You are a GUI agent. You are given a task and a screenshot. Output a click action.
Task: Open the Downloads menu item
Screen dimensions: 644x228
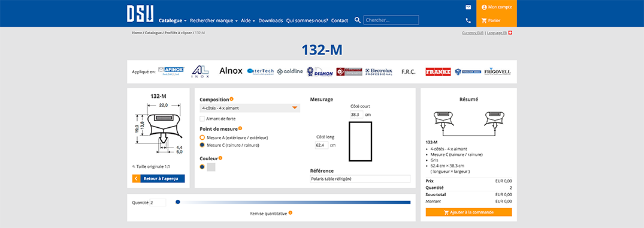(x=271, y=20)
